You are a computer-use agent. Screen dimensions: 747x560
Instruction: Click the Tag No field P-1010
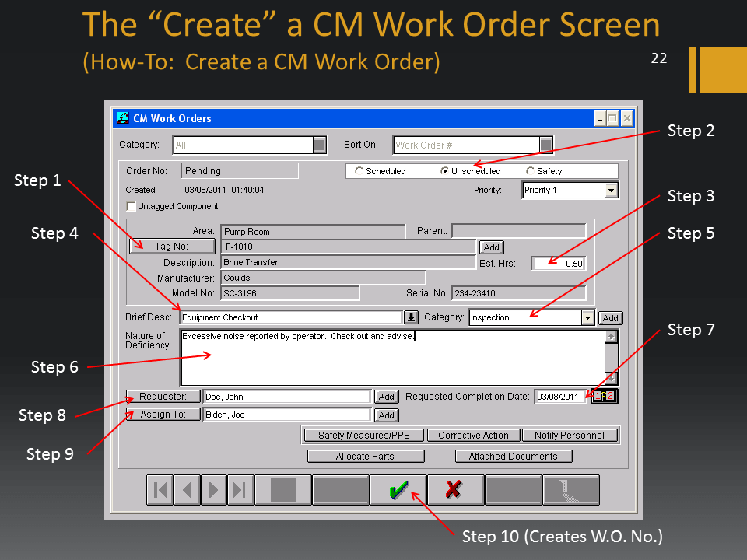(x=349, y=247)
